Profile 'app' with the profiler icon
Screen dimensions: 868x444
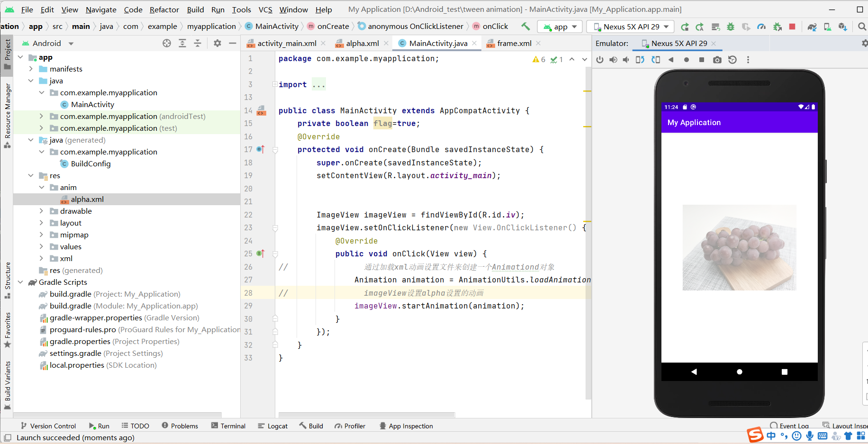coord(761,27)
